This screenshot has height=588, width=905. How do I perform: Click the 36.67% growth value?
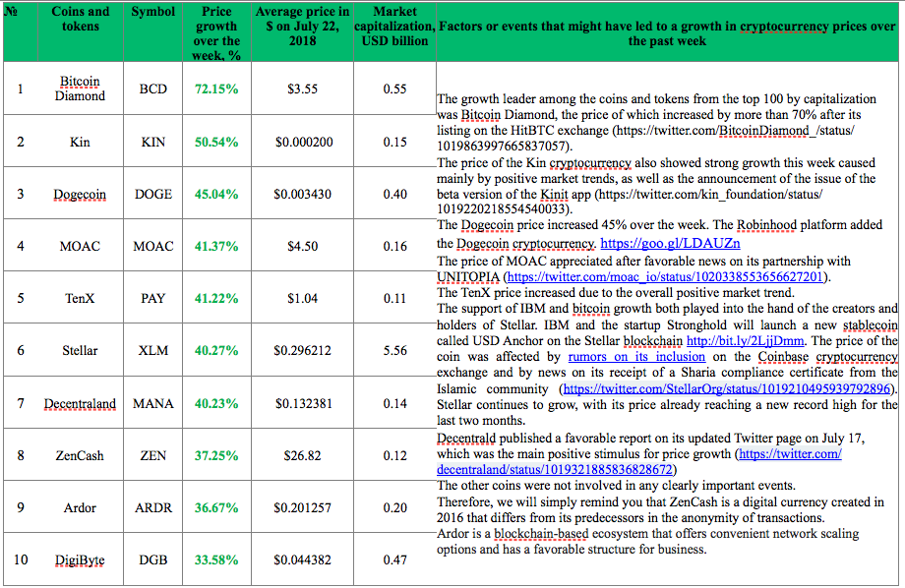pyautogui.click(x=216, y=507)
